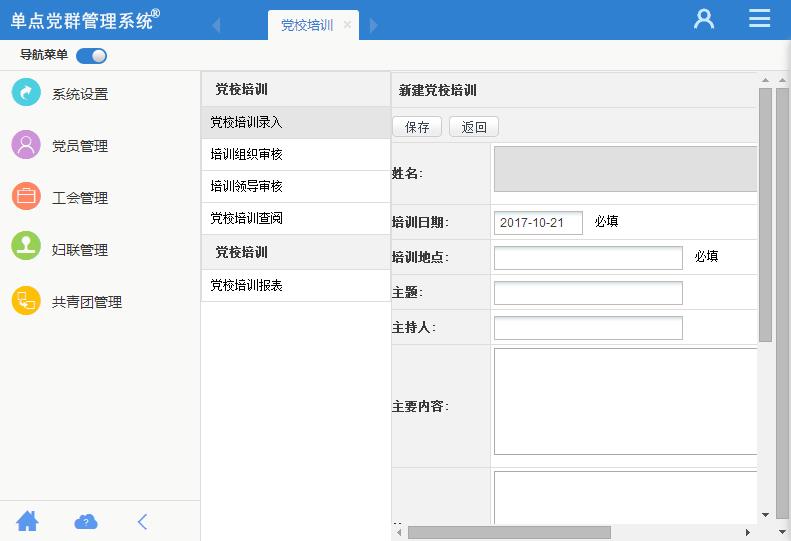Select 培训领导审核 in submenu
The image size is (791, 541).
296,186
